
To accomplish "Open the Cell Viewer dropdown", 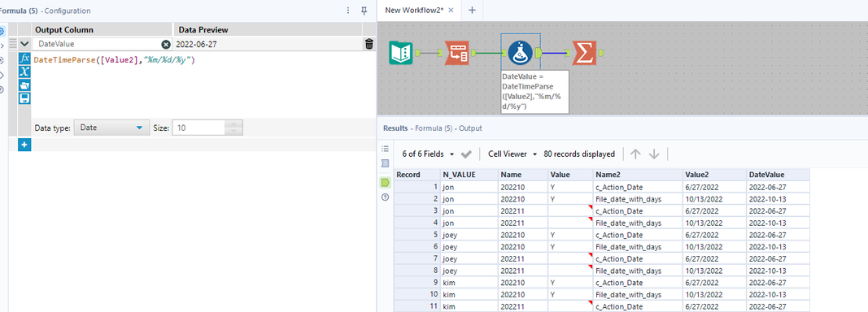I will (x=512, y=154).
